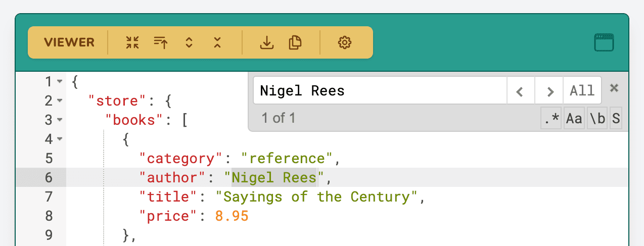Screen dimensions: 644x246
Task: Collapse all nodes using toolbar icon
Action: pyautogui.click(x=217, y=42)
